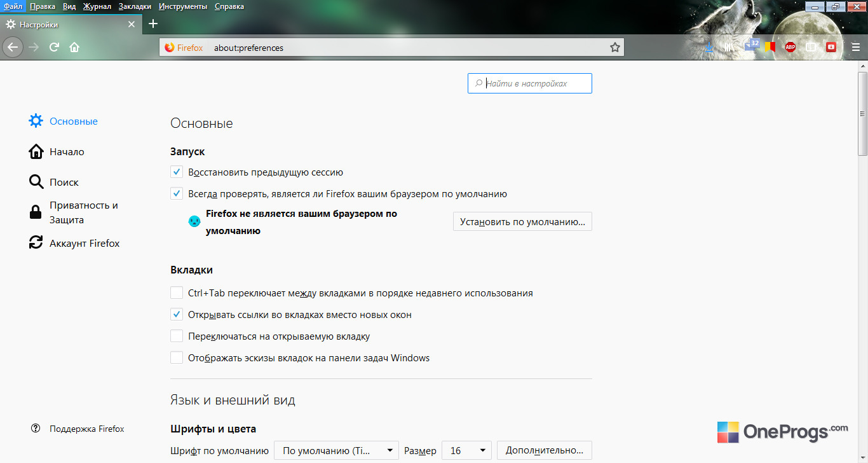The height and width of the screenshot is (463, 868).
Task: Click the yellow-red bookmark extension icon
Action: 770,46
